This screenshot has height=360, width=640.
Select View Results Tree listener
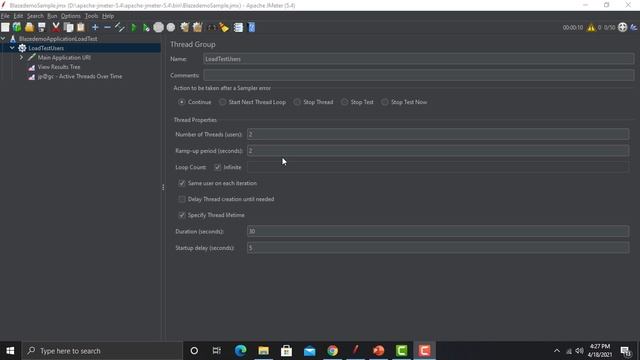pos(59,67)
